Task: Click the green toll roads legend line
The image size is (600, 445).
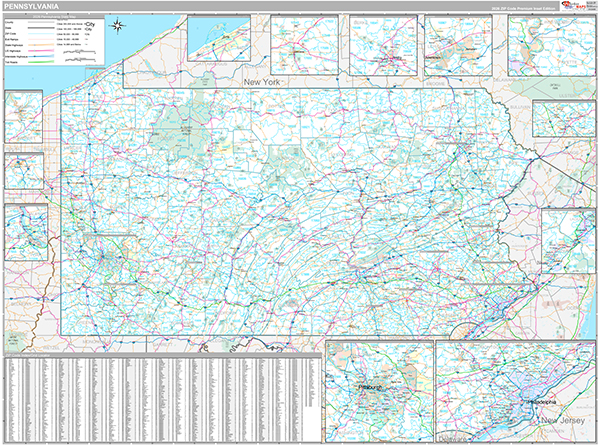Action: (40, 61)
